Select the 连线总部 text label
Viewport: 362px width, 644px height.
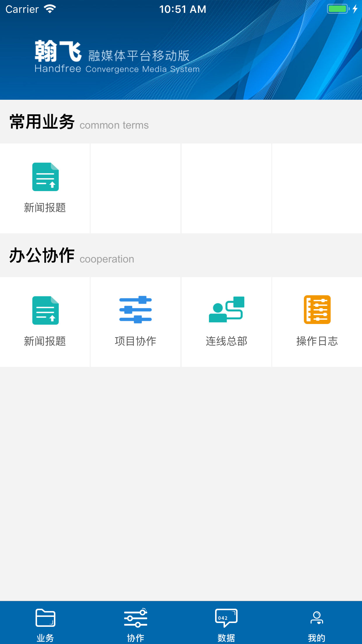point(226,341)
